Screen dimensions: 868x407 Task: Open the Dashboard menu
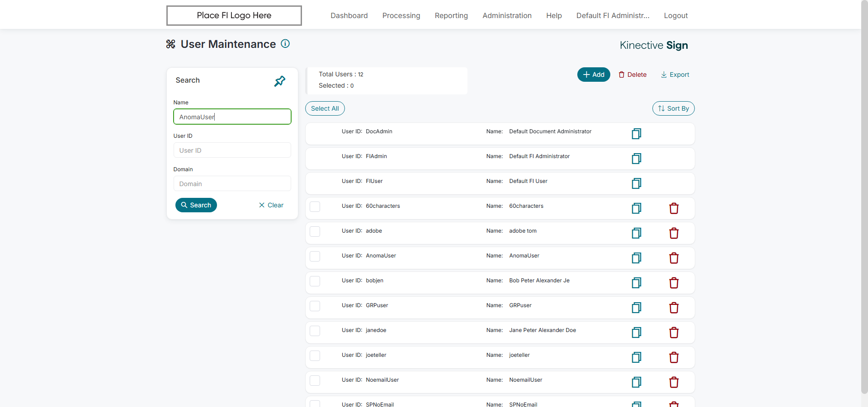349,15
